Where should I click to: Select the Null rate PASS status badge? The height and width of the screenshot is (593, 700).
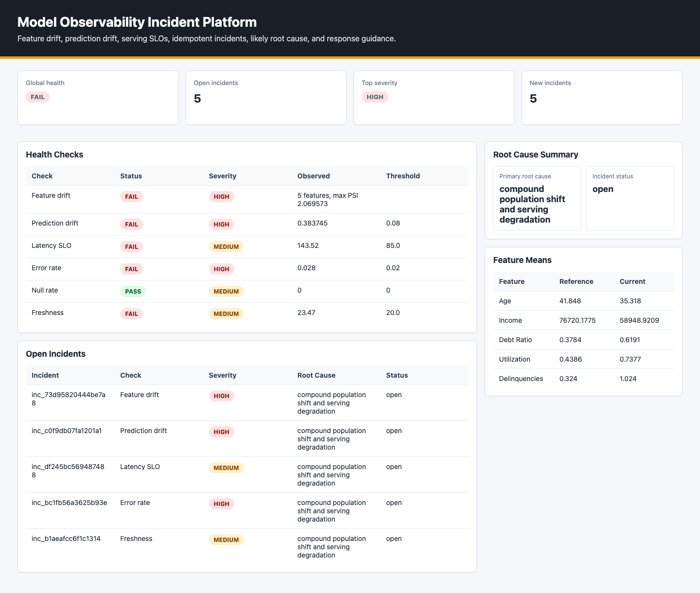133,292
